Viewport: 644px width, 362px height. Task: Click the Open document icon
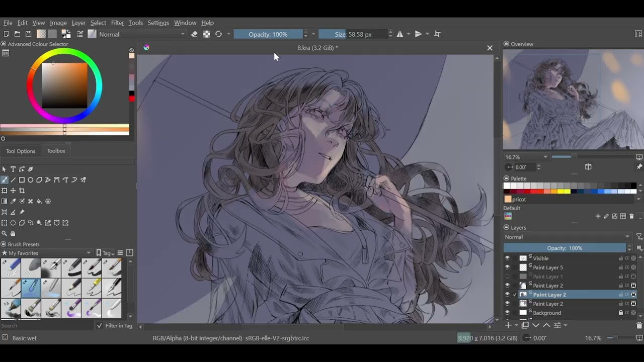pyautogui.click(x=17, y=34)
